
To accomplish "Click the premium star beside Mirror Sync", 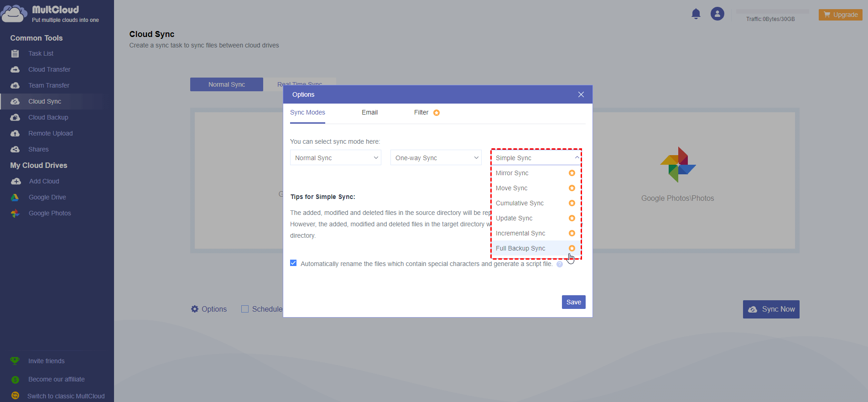I will coord(572,173).
